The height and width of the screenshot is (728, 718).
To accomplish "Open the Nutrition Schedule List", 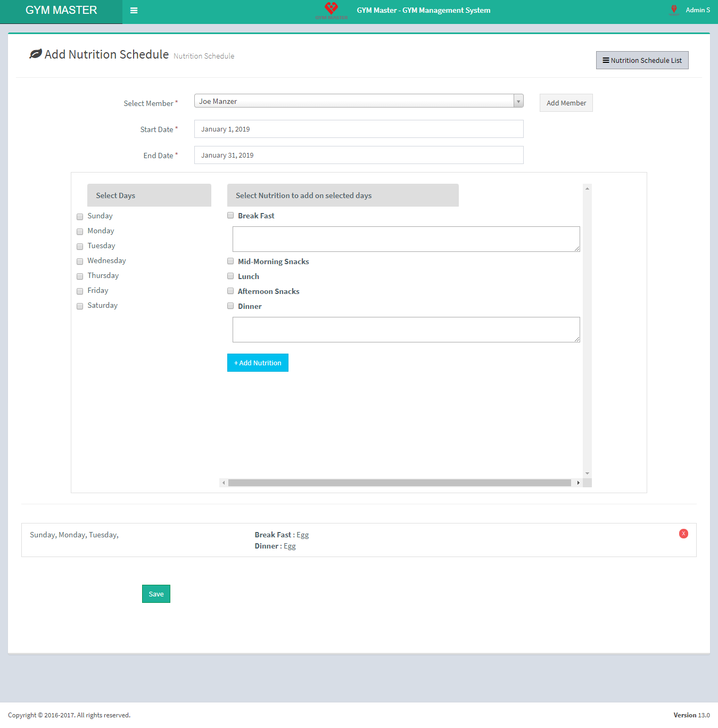I will point(642,60).
